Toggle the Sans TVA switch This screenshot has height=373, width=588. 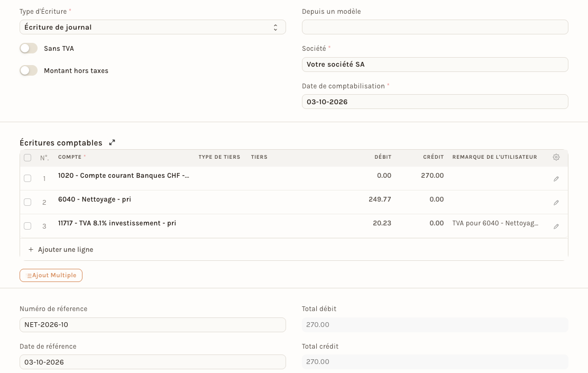[x=29, y=48]
